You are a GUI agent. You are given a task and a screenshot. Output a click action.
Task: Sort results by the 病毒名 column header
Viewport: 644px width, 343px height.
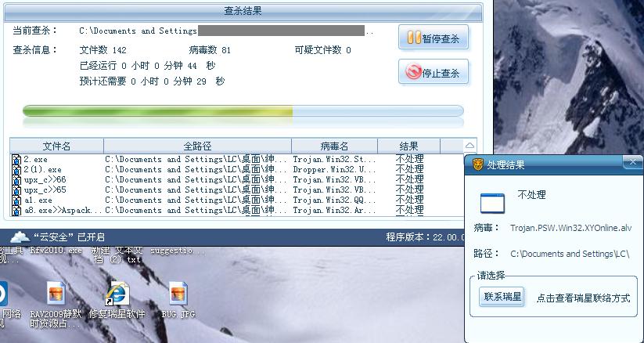pos(334,146)
